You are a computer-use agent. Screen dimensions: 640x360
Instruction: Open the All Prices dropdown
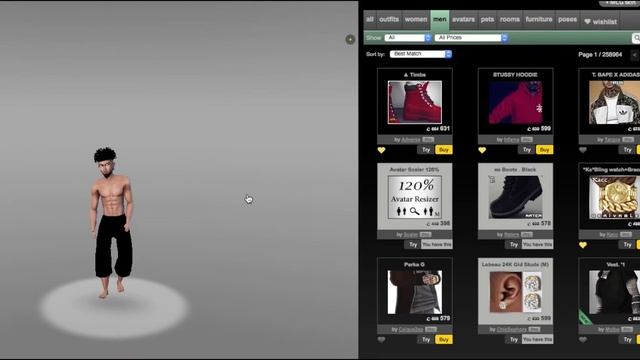[x=471, y=38]
